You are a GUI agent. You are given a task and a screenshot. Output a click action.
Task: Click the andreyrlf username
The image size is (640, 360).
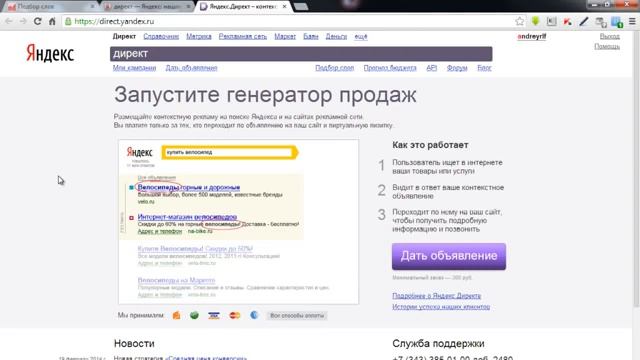531,36
